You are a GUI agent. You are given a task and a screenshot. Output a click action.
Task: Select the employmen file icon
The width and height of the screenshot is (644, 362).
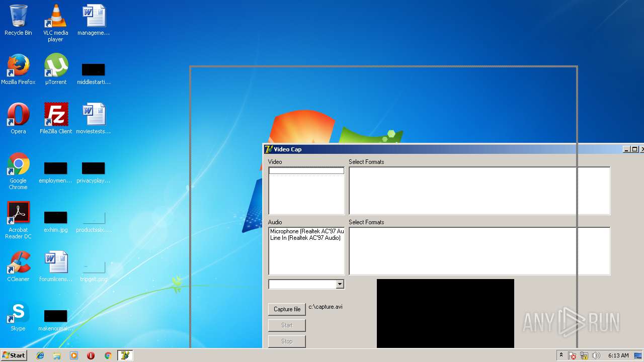pos(55,172)
